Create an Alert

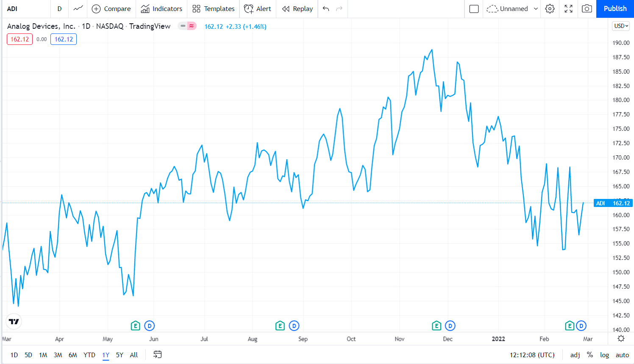tap(258, 9)
